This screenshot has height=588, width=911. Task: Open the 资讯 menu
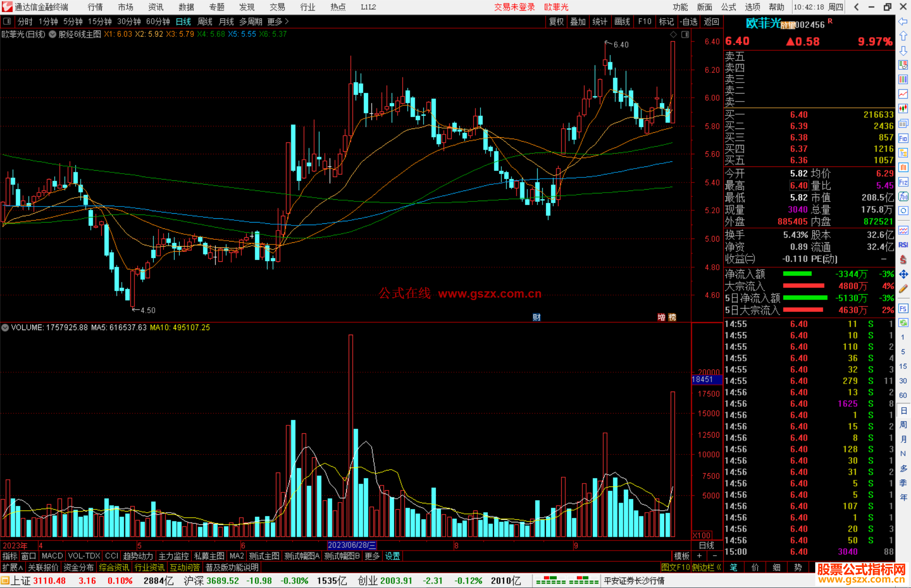coord(156,7)
